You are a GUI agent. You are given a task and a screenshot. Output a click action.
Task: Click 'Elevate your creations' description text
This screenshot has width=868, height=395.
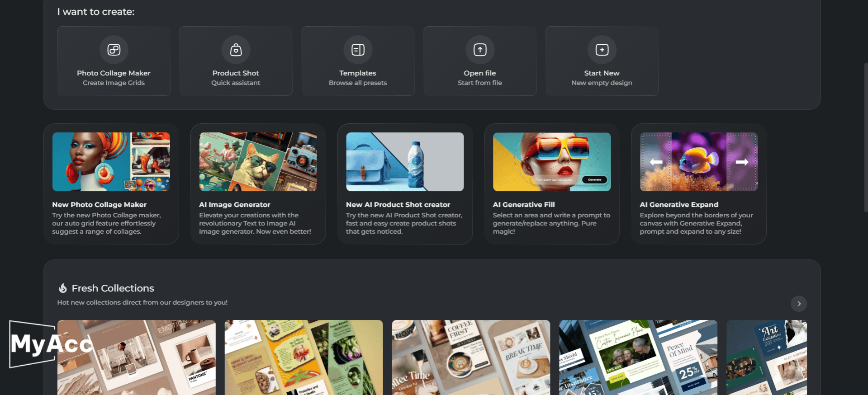255,223
